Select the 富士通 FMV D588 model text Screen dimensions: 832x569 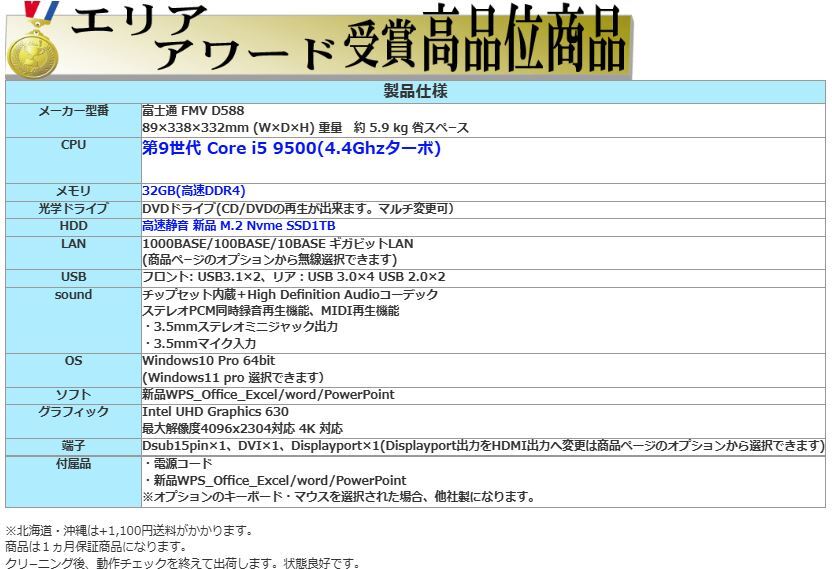193,111
